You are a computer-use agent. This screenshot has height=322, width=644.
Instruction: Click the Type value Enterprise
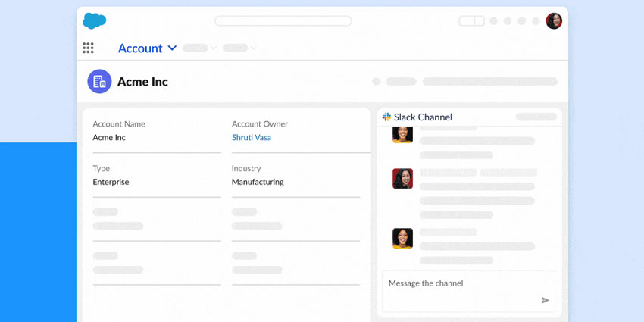(111, 182)
